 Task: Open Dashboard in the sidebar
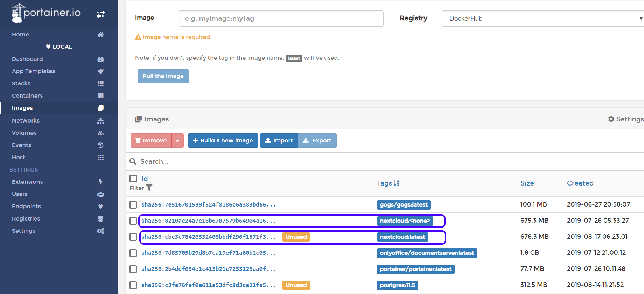point(27,59)
